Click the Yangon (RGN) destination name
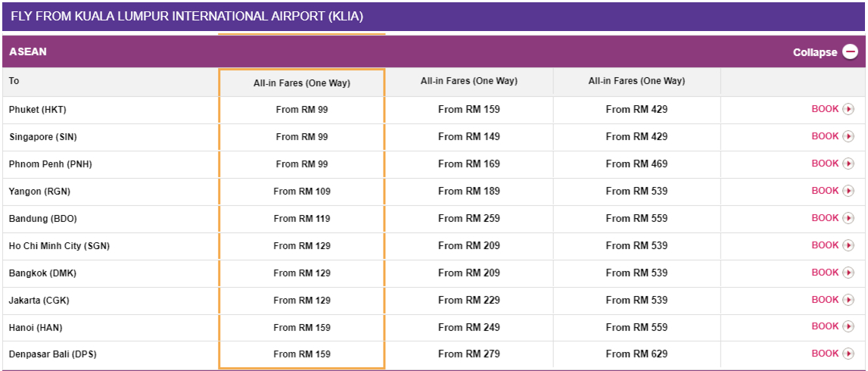This screenshot has width=868, height=371. [x=39, y=192]
